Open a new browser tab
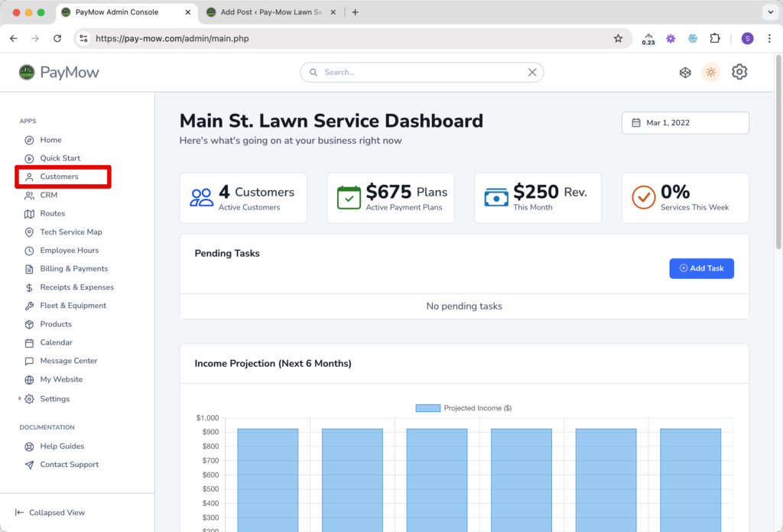 355,12
